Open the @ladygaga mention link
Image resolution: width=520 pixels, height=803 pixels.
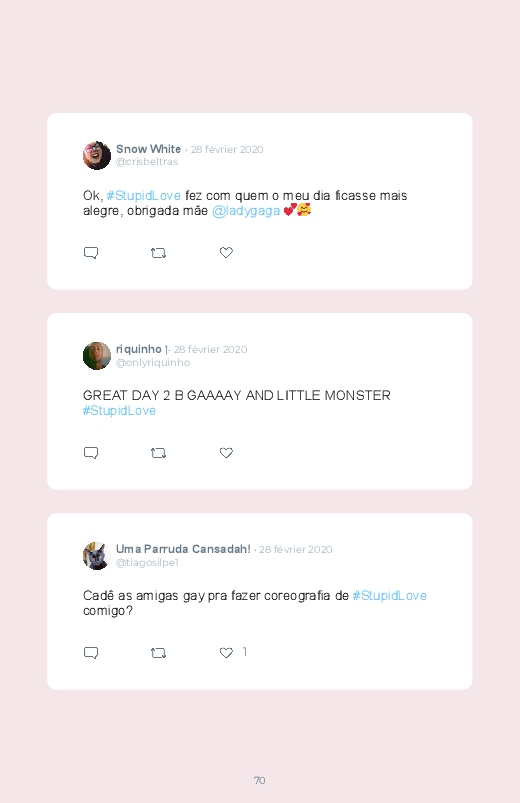click(x=246, y=211)
